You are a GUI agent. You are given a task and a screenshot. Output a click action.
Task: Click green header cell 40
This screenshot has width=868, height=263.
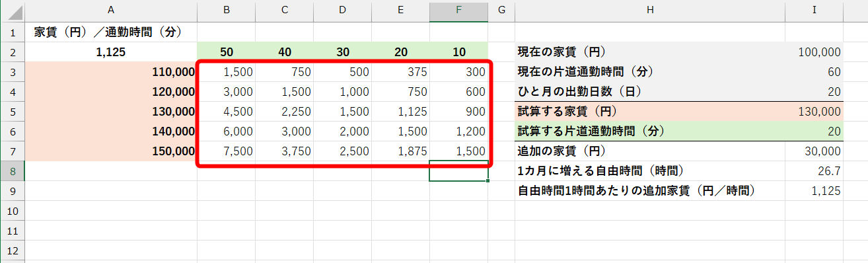click(x=284, y=52)
